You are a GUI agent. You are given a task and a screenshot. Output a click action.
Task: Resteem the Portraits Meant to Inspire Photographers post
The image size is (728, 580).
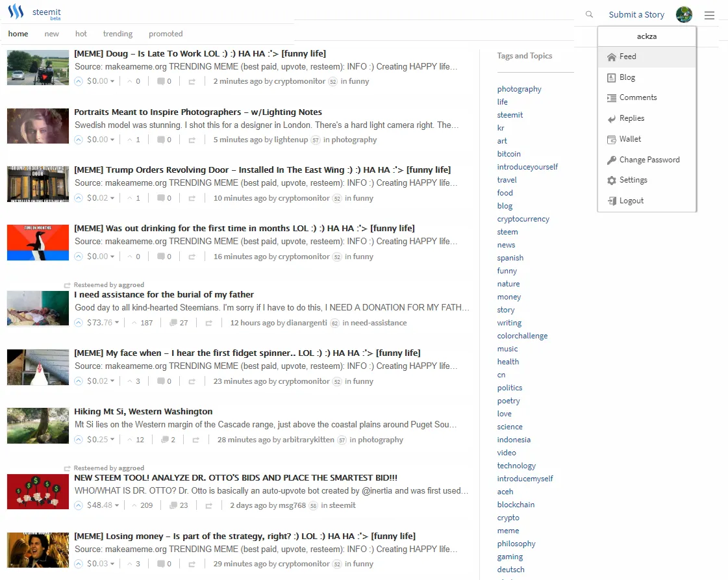tap(192, 140)
